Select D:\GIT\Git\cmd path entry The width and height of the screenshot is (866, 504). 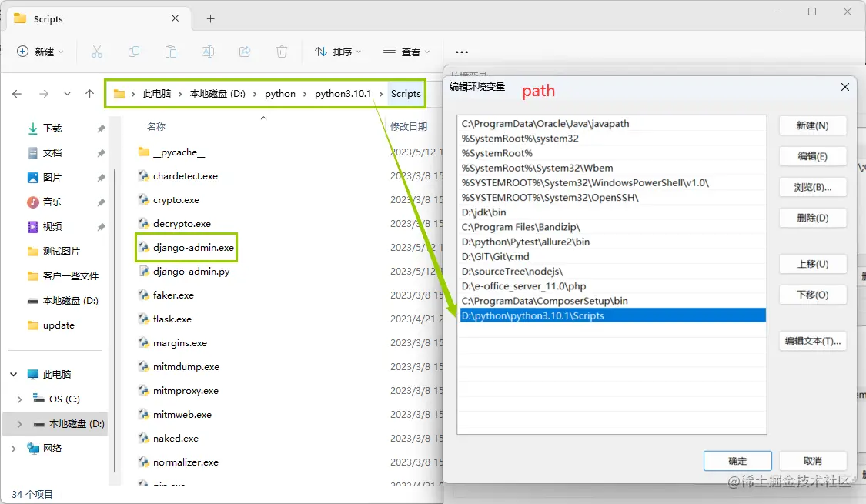[x=613, y=256]
